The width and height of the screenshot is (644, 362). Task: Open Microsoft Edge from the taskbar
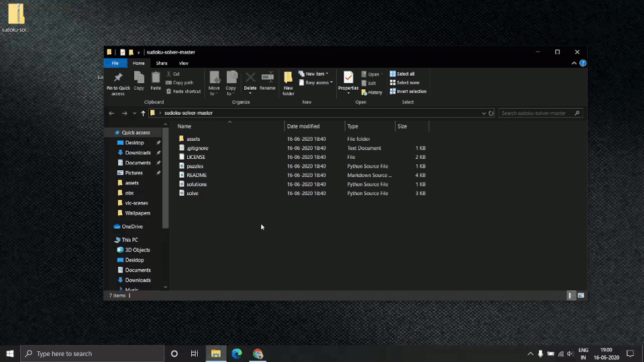pos(237,353)
